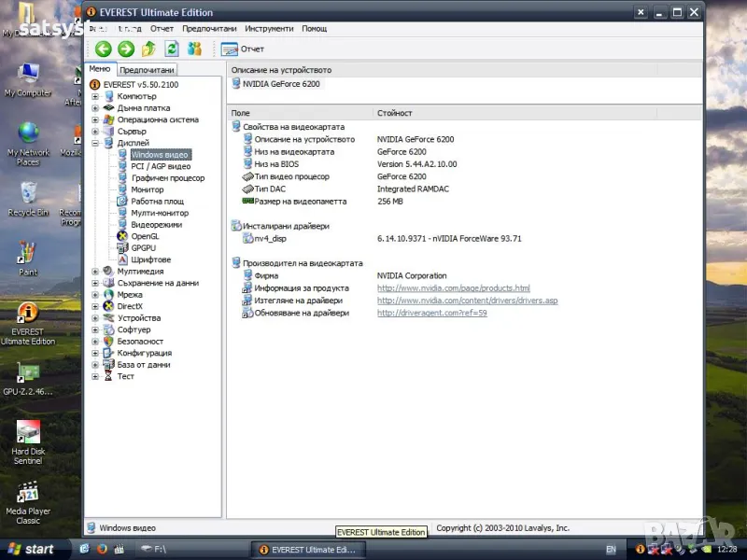Expand the Компютър tree node
This screenshot has height=560, width=747.
(95, 96)
